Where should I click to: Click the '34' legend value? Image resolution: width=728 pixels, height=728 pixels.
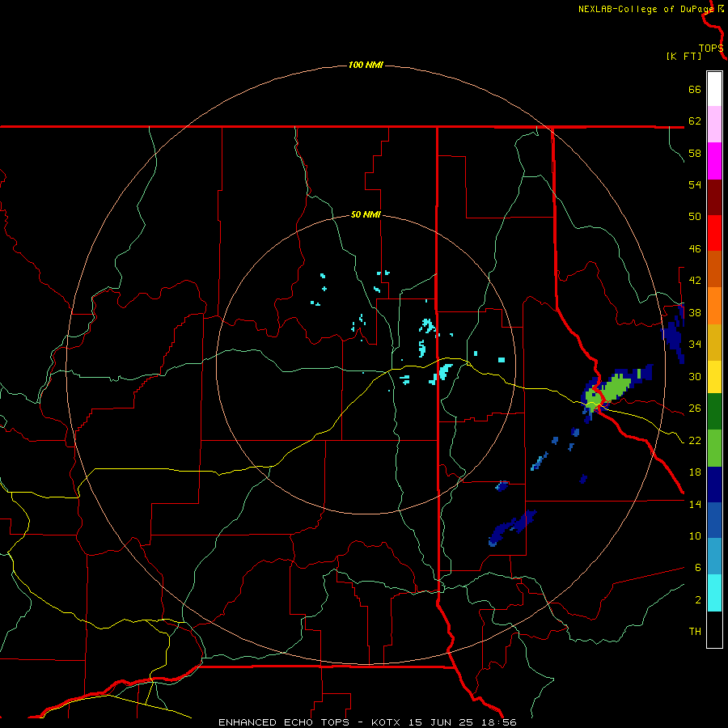click(x=695, y=345)
